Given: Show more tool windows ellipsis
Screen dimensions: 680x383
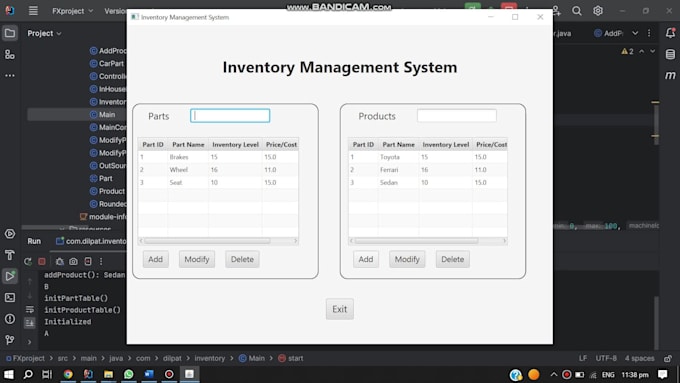Looking at the screenshot, I should click(x=10, y=75).
